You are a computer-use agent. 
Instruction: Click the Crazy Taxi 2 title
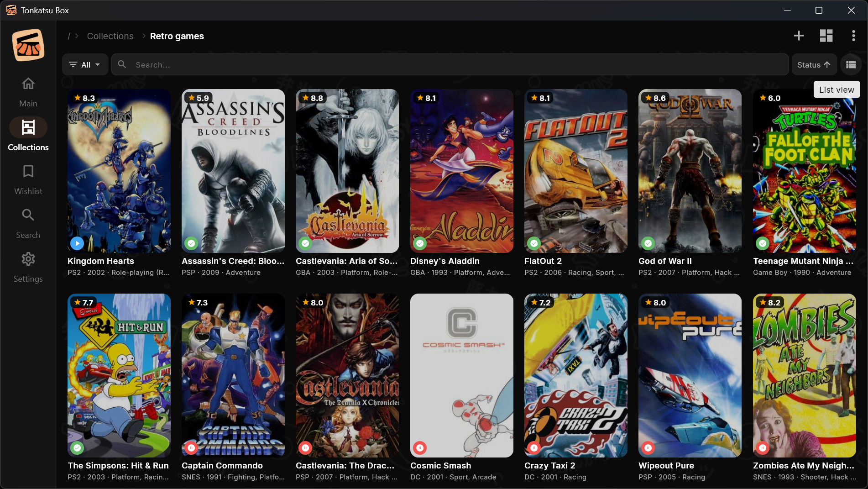coord(550,465)
